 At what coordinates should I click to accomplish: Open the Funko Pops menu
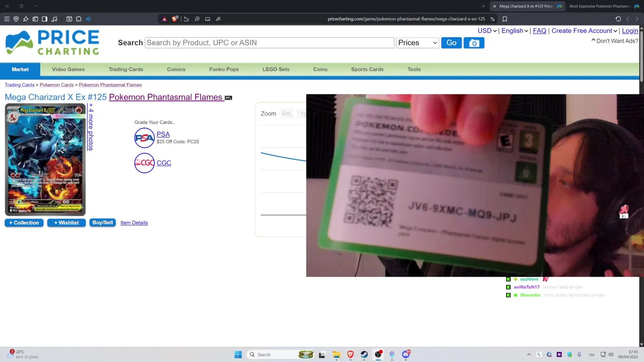(x=224, y=69)
